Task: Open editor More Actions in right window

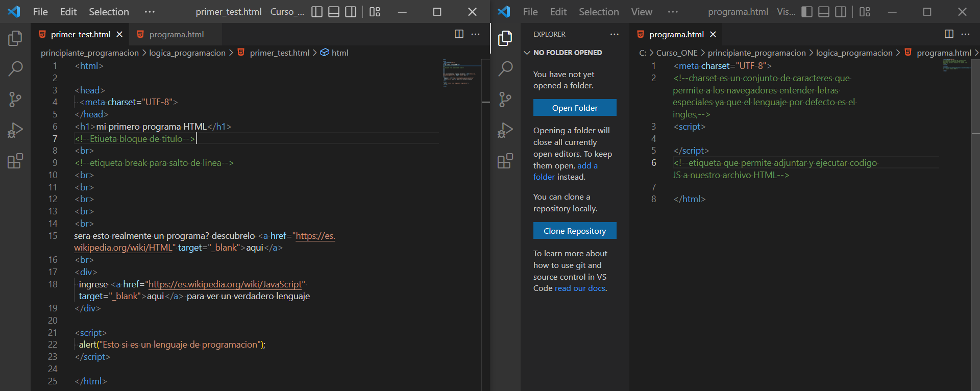Action: (x=965, y=34)
